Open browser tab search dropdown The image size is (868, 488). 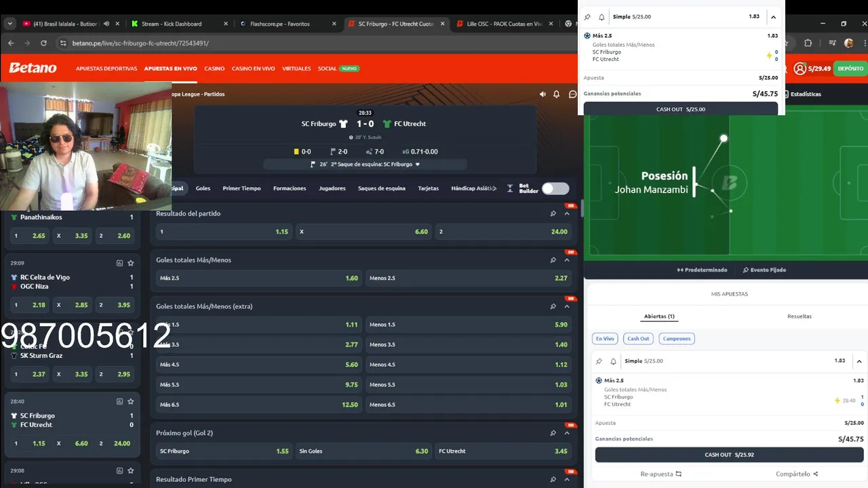tap(9, 24)
